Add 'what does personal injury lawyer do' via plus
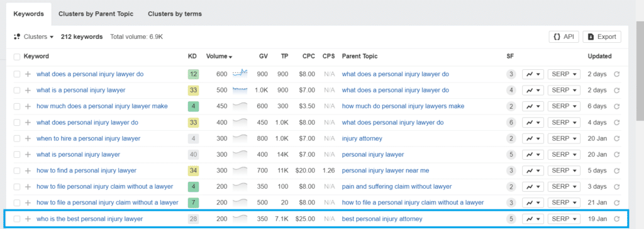 click(28, 123)
